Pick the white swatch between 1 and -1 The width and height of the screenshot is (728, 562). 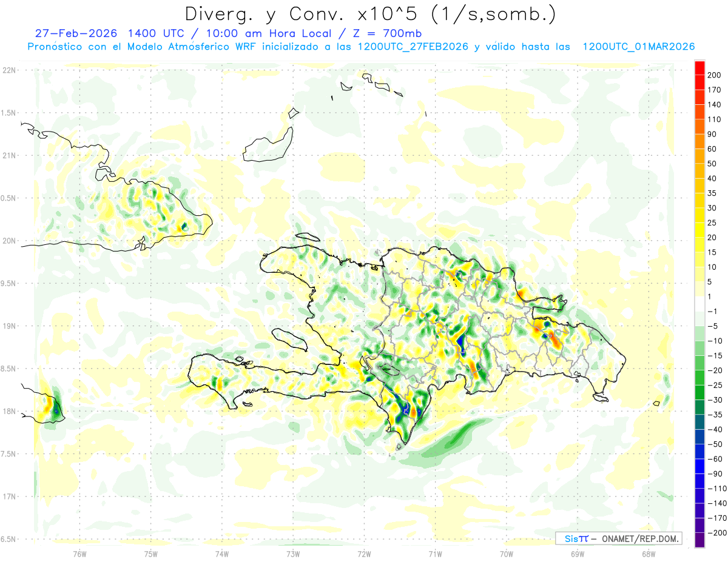700,304
